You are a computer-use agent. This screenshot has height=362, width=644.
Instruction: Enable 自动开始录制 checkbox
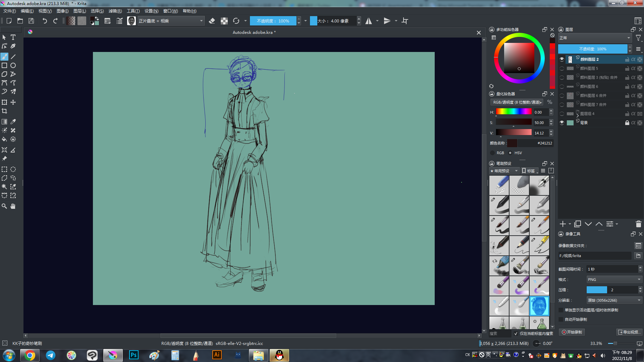pos(561,319)
